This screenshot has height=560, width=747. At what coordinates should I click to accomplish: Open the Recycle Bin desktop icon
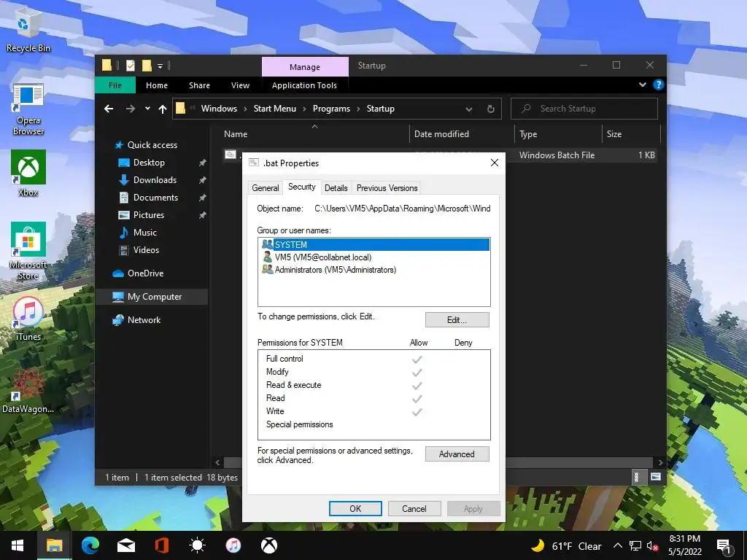(x=27, y=30)
